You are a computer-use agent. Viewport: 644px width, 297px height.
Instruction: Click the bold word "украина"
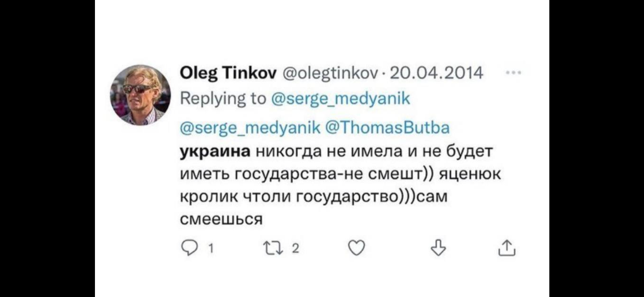pos(215,151)
